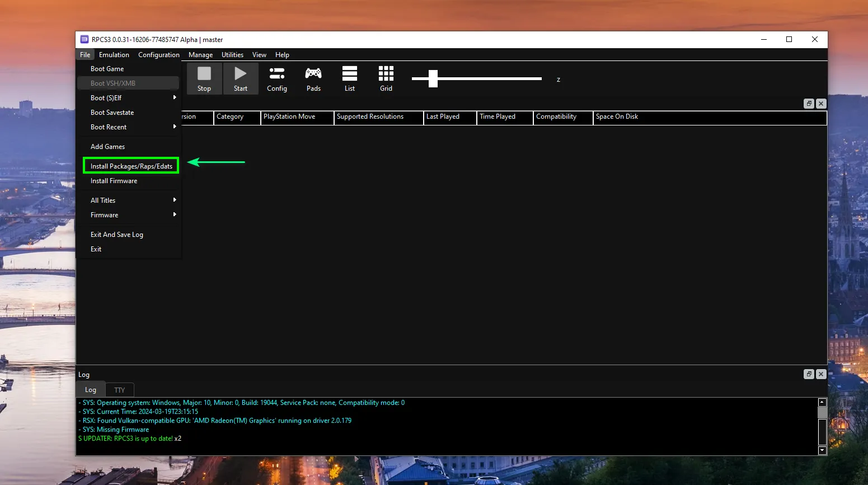Select Install Packages/Raps/Edats

tap(131, 166)
